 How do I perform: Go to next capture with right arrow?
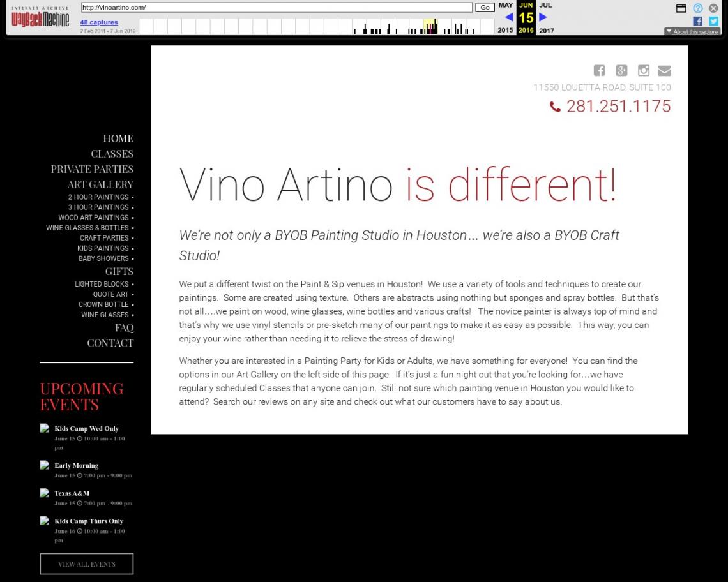(x=543, y=17)
